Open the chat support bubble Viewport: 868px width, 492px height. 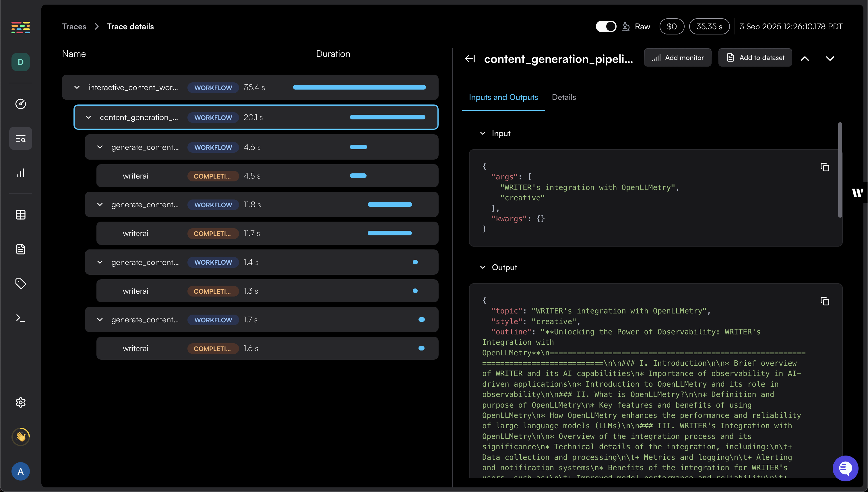[845, 468]
